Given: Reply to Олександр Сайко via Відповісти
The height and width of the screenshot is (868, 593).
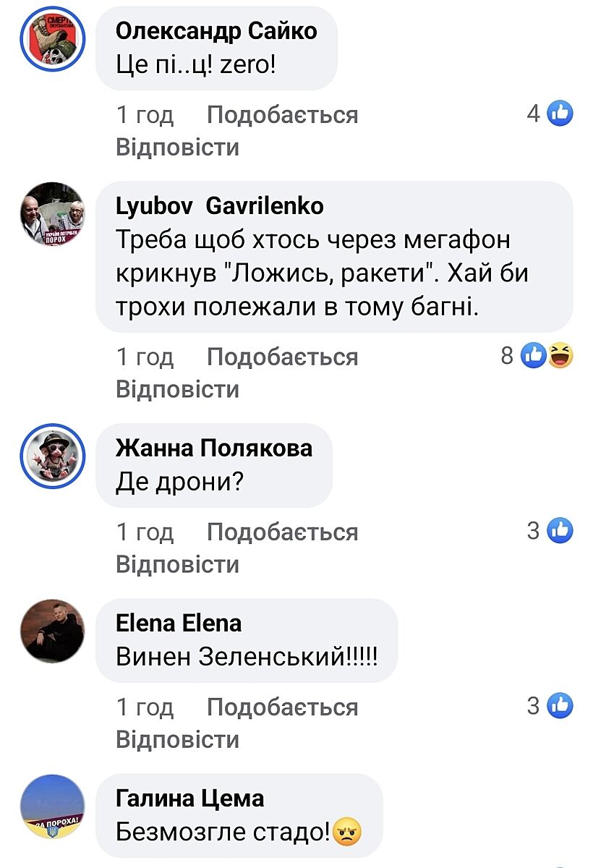Looking at the screenshot, I should (x=177, y=147).
